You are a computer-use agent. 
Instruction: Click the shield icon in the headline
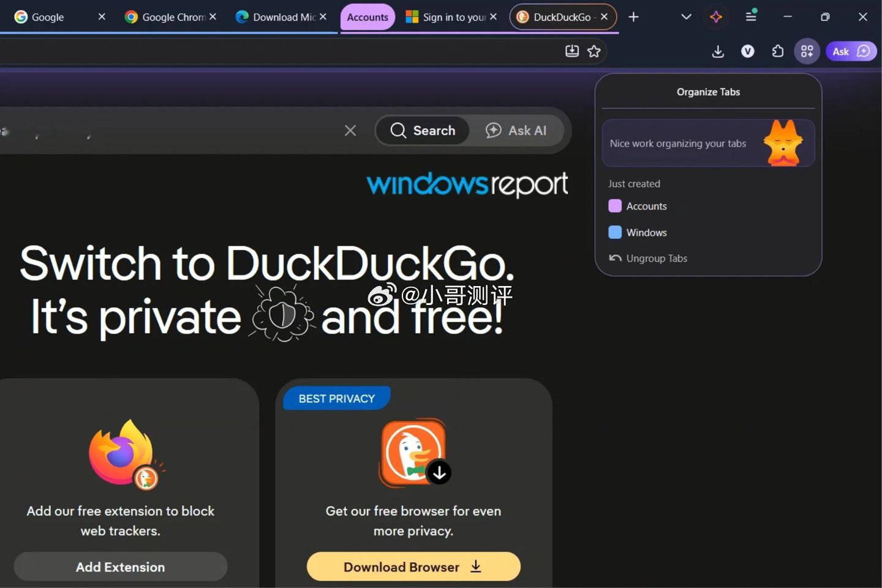point(282,314)
